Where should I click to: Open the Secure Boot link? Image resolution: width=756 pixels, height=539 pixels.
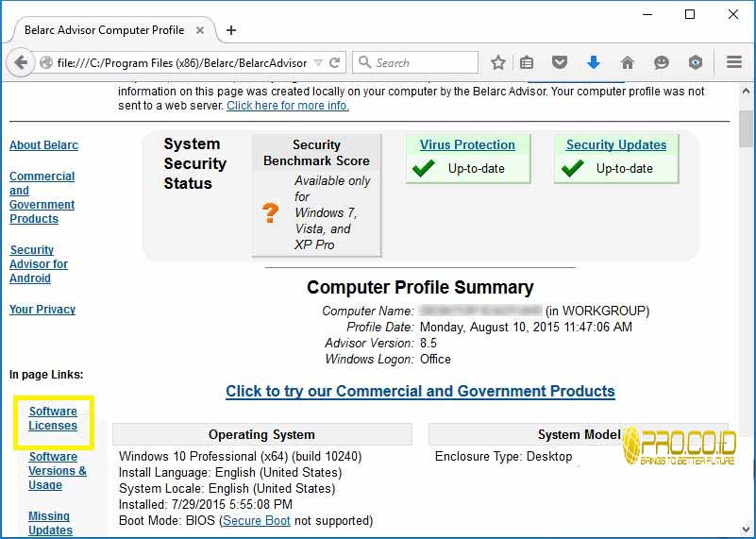tap(257, 521)
